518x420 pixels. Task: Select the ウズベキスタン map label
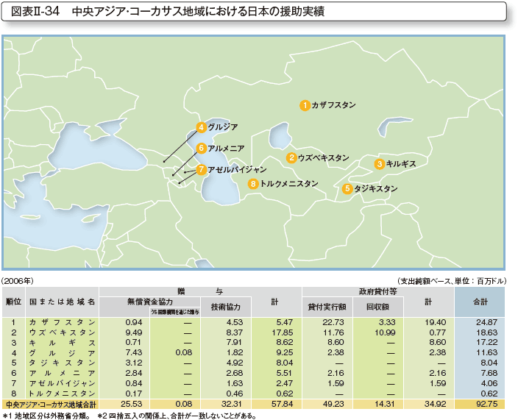[324, 158]
